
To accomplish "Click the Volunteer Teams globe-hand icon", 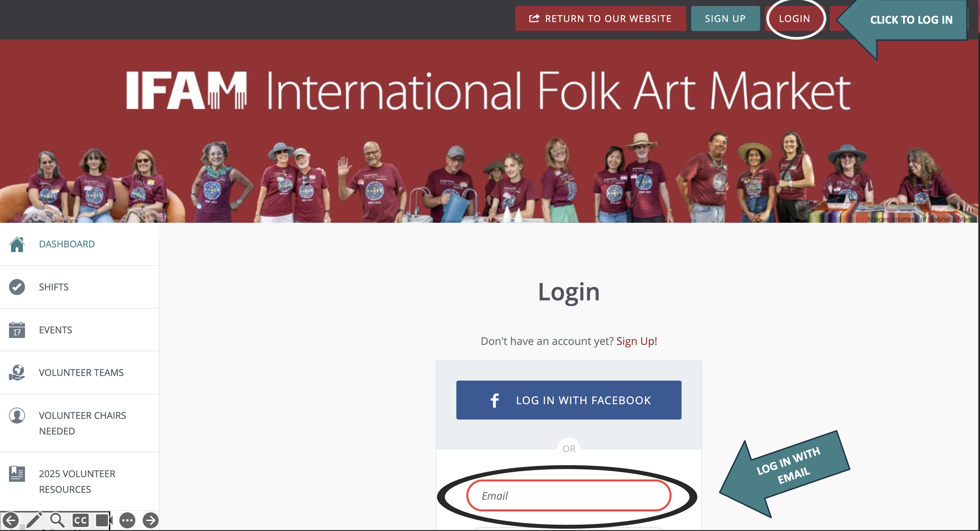I will (x=17, y=372).
